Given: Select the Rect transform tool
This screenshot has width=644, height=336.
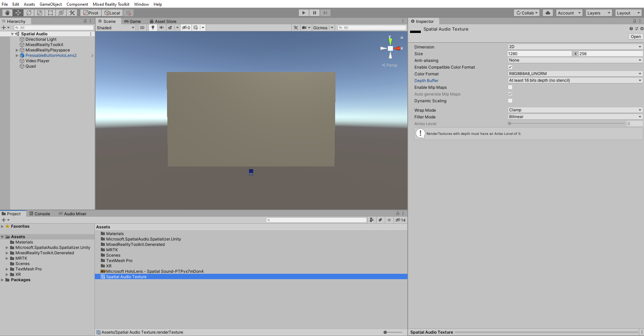Looking at the screenshot, I should point(50,13).
